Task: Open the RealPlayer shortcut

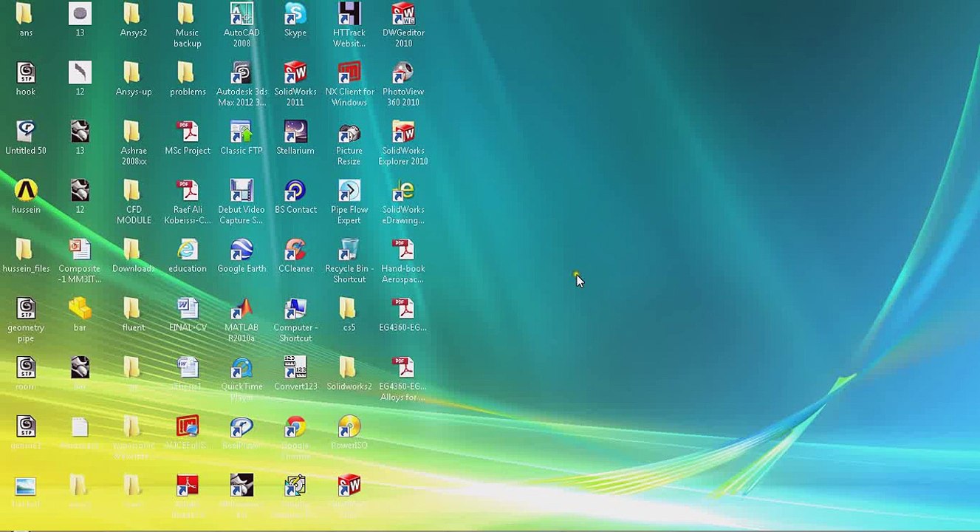Action: pyautogui.click(x=241, y=427)
